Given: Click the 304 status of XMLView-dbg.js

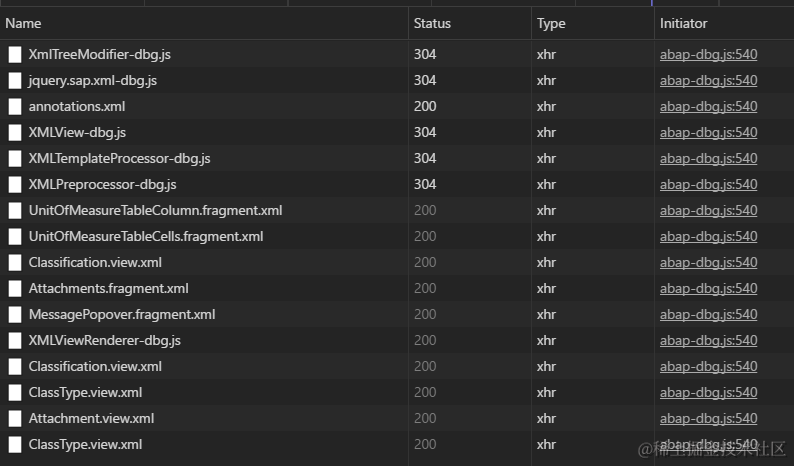Looking at the screenshot, I should click(425, 132).
